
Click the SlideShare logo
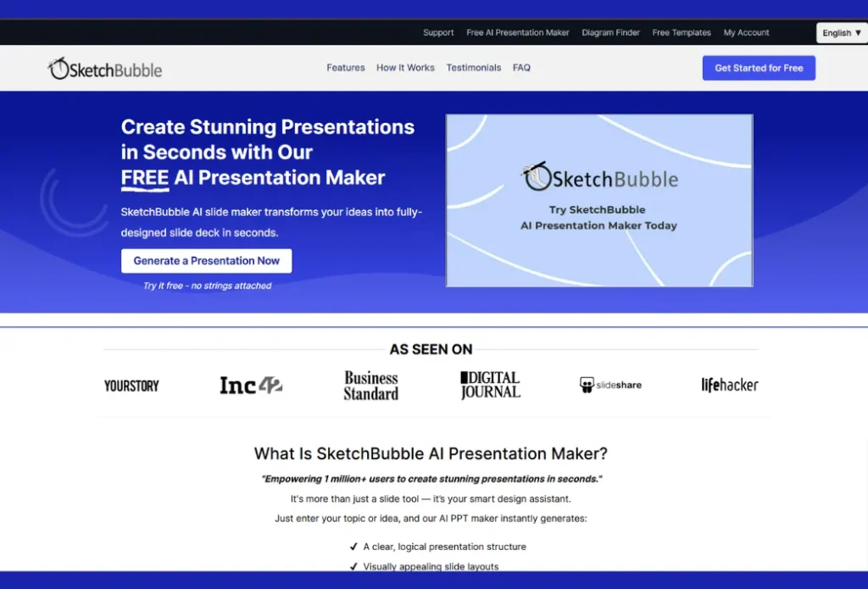(610, 385)
